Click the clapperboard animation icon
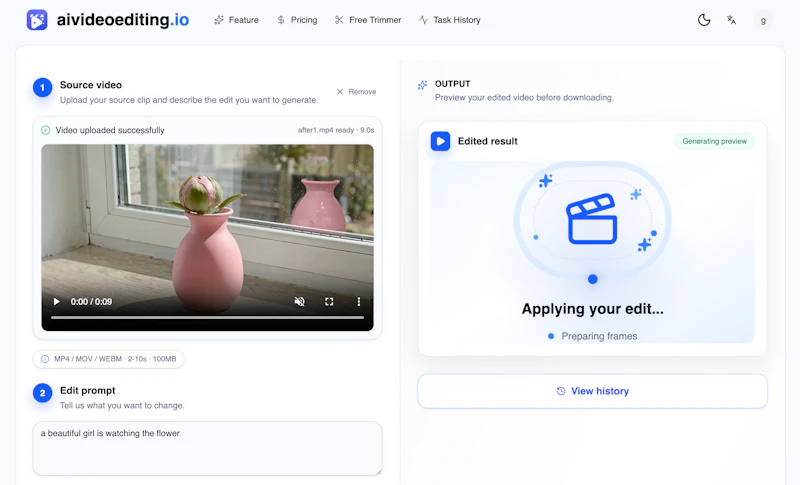The image size is (800, 485). click(x=592, y=218)
